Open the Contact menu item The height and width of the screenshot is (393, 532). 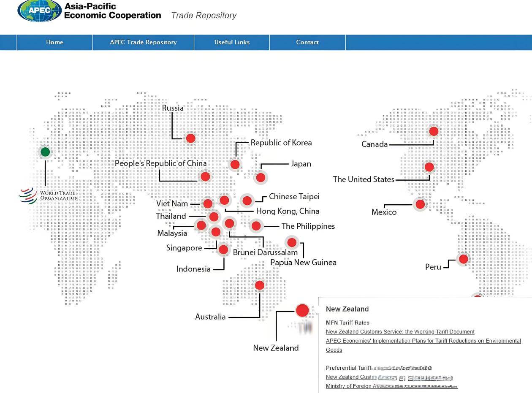coord(307,42)
